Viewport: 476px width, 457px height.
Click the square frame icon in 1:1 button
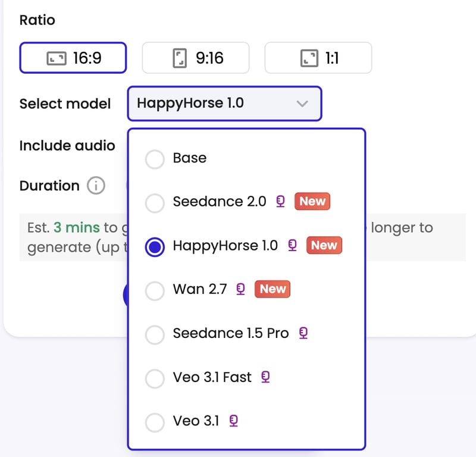[x=309, y=58]
